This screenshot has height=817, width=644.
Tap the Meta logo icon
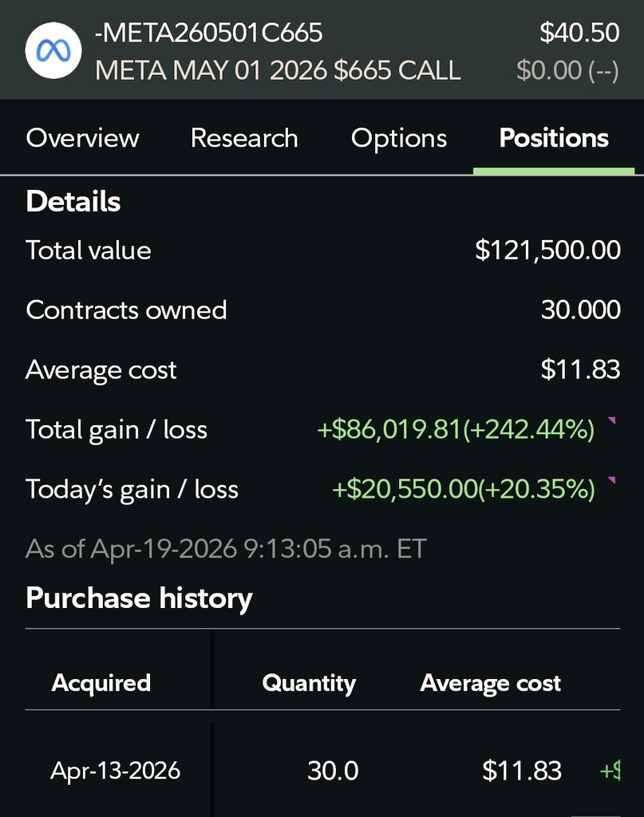53,50
